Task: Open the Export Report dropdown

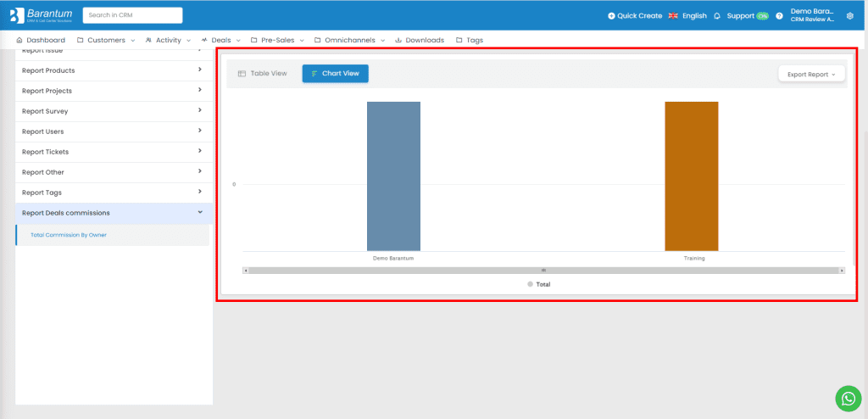Action: (x=811, y=74)
